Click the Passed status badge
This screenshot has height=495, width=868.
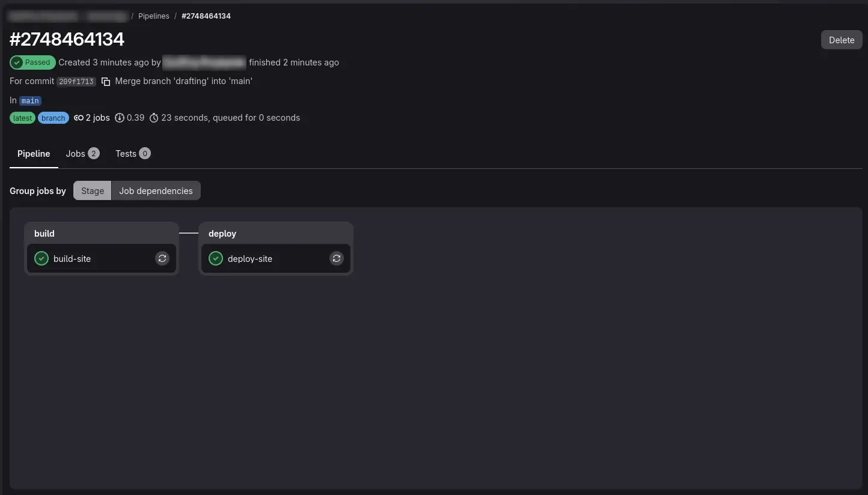click(32, 62)
